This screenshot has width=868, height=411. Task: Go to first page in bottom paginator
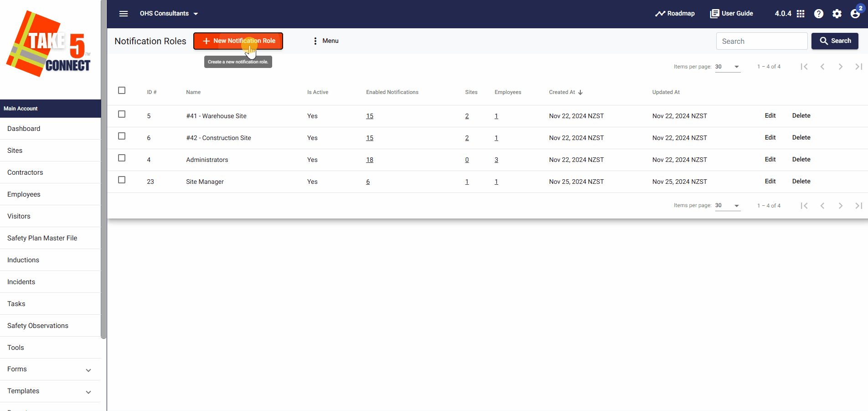coord(804,206)
